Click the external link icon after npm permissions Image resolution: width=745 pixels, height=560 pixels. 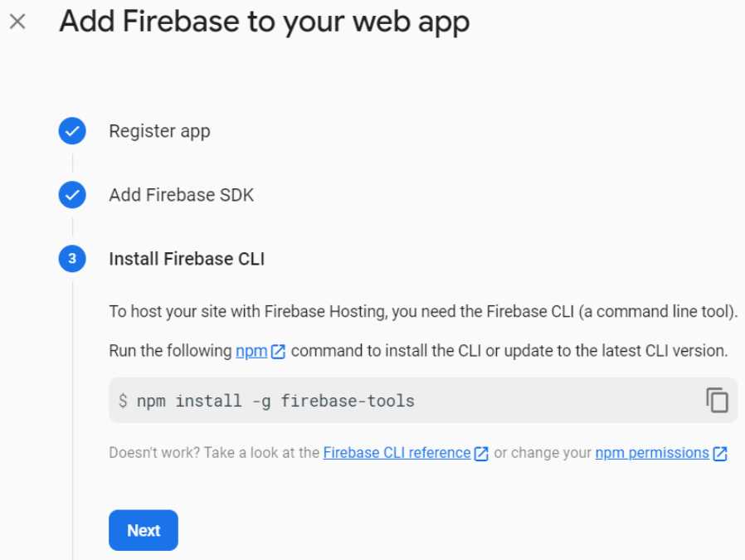point(718,453)
